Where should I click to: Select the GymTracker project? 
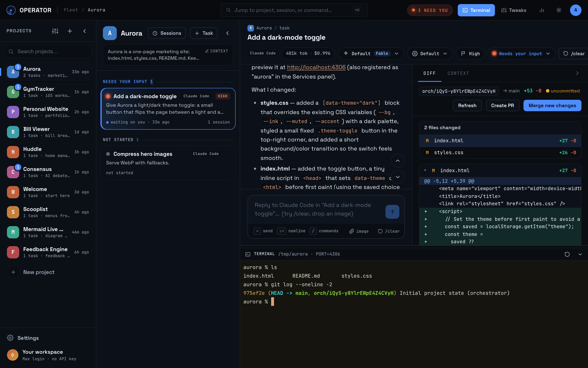point(48,92)
